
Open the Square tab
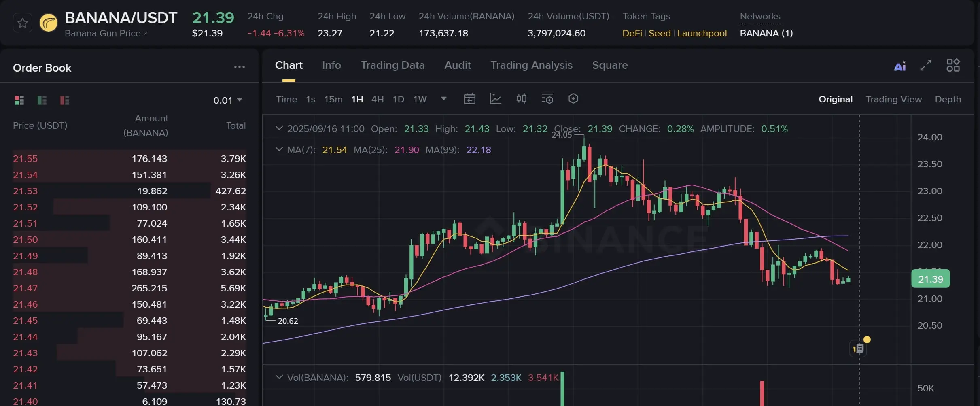[x=610, y=65]
